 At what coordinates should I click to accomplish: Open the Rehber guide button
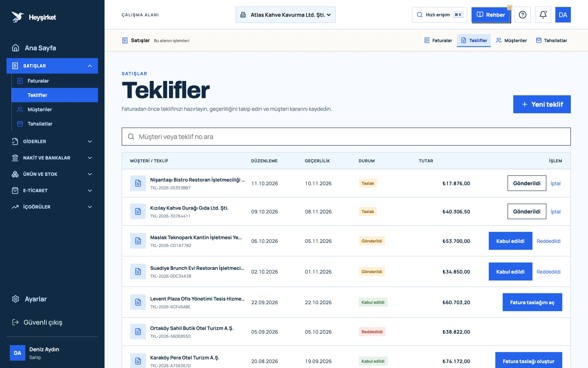(491, 15)
